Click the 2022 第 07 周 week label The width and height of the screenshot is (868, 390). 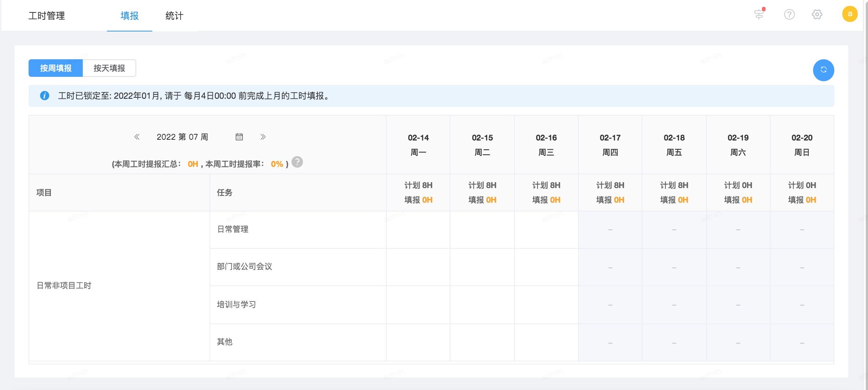182,137
